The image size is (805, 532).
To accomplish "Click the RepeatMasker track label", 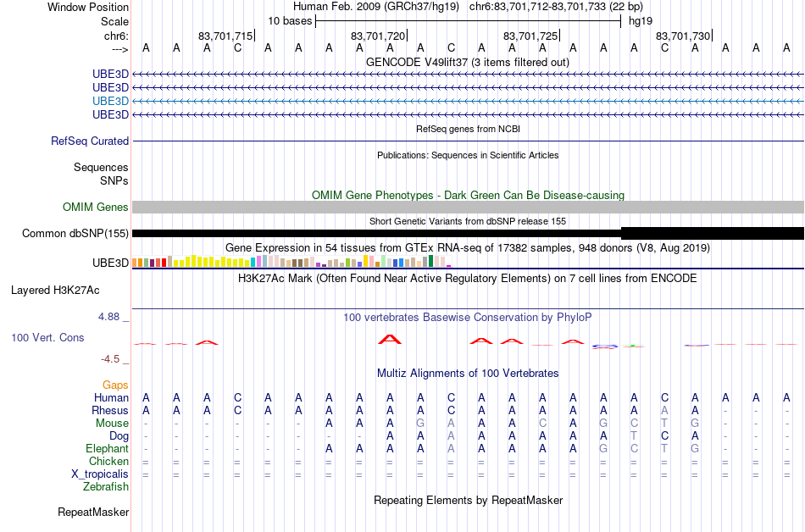I will point(93,512).
